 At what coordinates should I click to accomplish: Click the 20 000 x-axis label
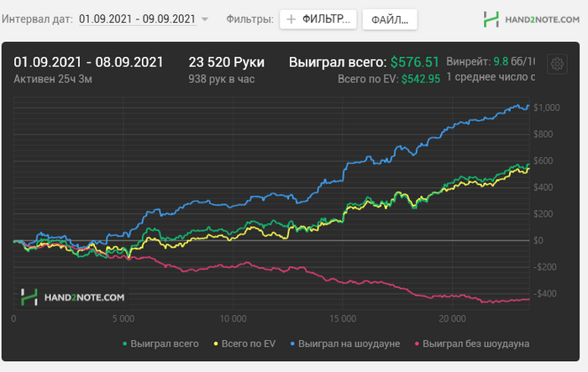pos(452,319)
